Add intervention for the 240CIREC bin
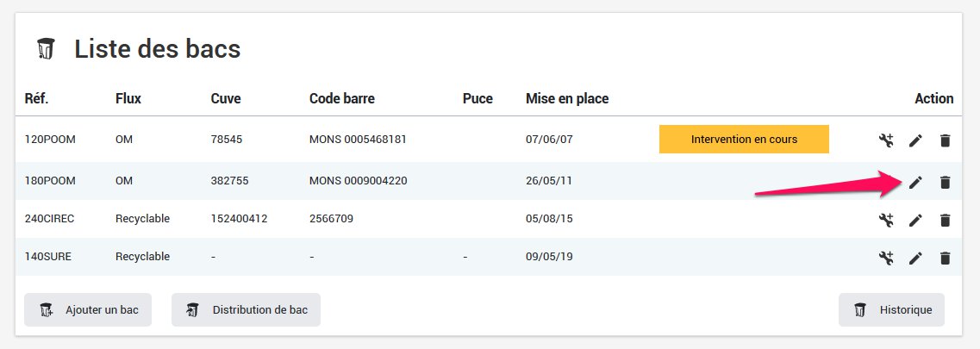 click(x=886, y=220)
